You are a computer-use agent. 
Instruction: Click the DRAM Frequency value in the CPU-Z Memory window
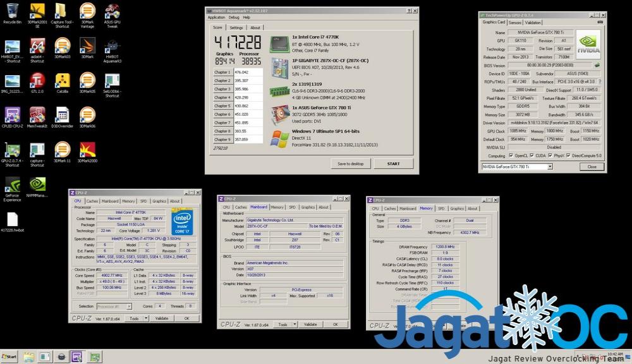click(x=445, y=246)
